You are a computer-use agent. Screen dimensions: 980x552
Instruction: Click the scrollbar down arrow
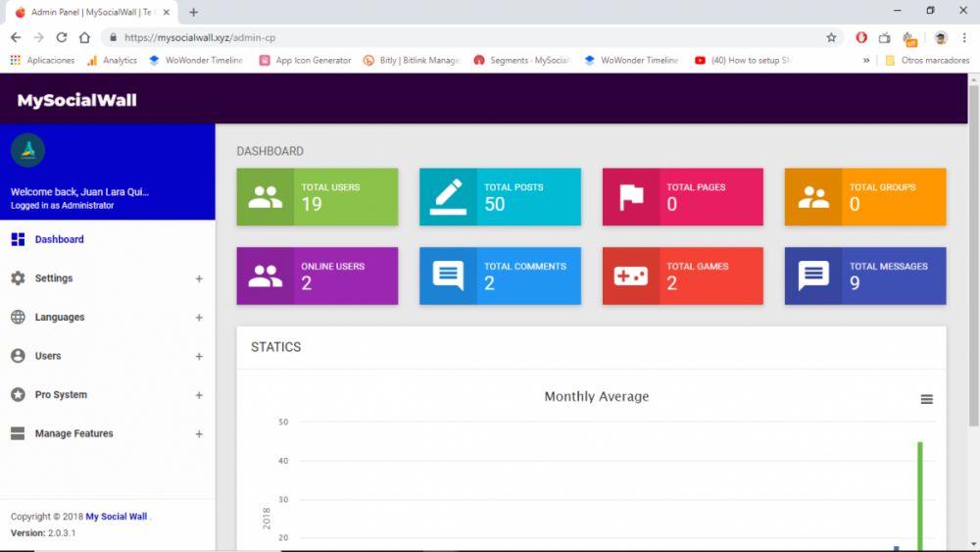974,545
